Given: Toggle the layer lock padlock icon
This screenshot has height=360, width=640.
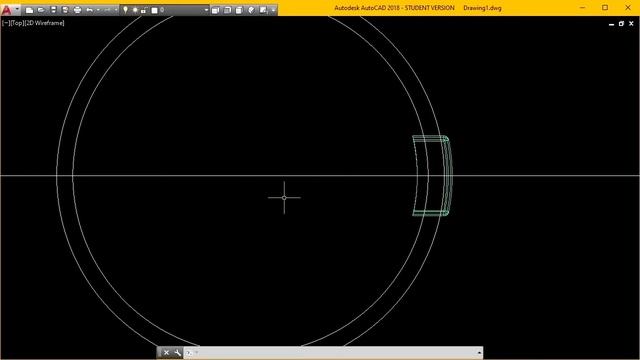Looking at the screenshot, I should pyautogui.click(x=144, y=10).
